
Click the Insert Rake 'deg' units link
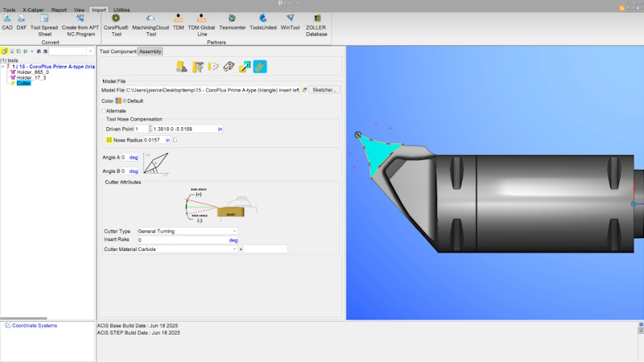pos(233,240)
